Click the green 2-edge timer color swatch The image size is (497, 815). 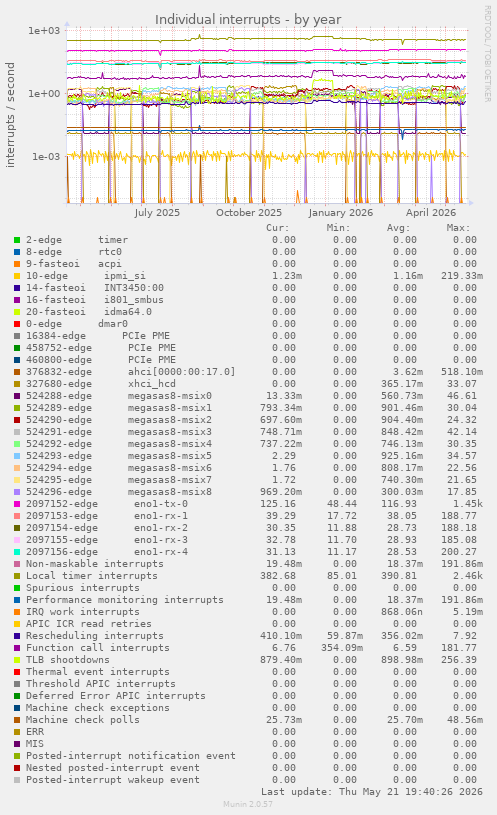pos(17,240)
